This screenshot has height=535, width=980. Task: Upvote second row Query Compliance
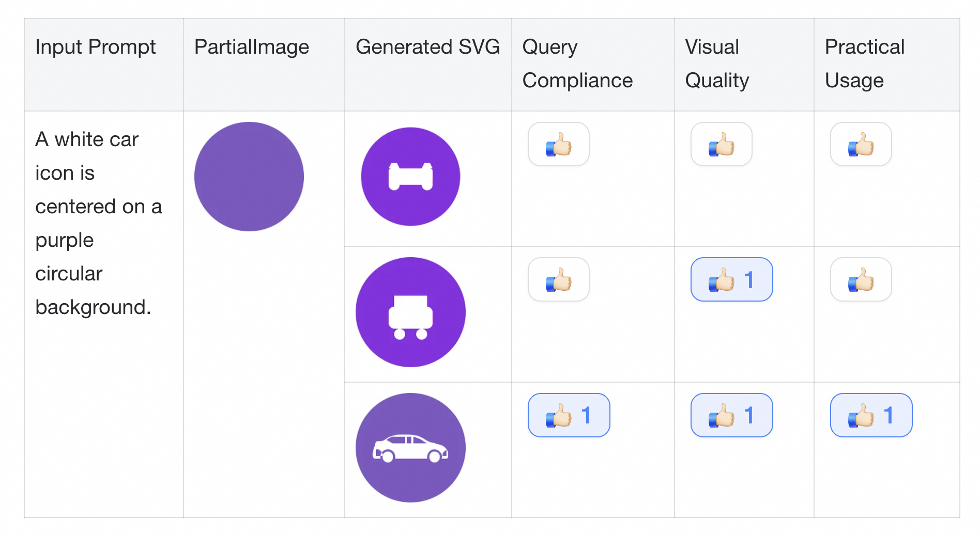tap(558, 279)
